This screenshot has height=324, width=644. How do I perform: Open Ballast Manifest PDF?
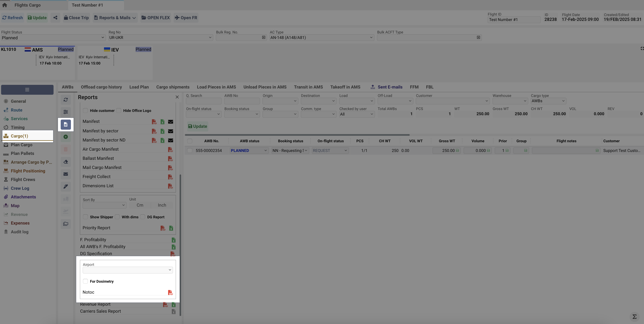(170, 159)
